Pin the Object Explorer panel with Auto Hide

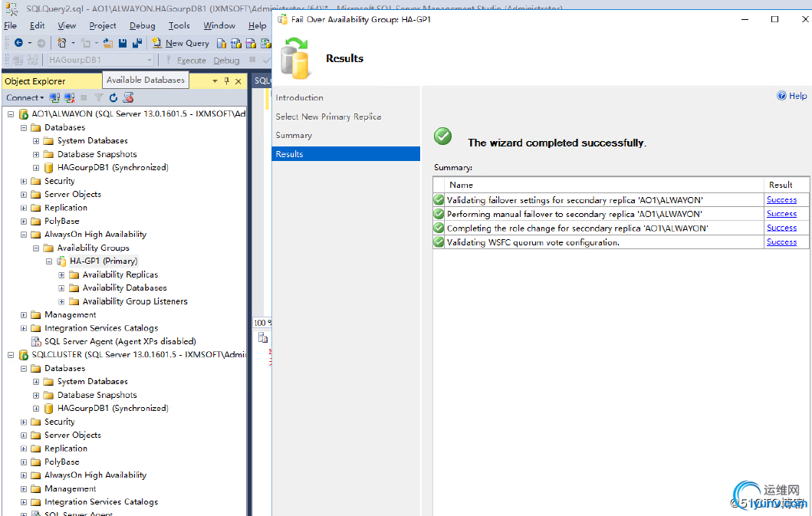point(226,81)
